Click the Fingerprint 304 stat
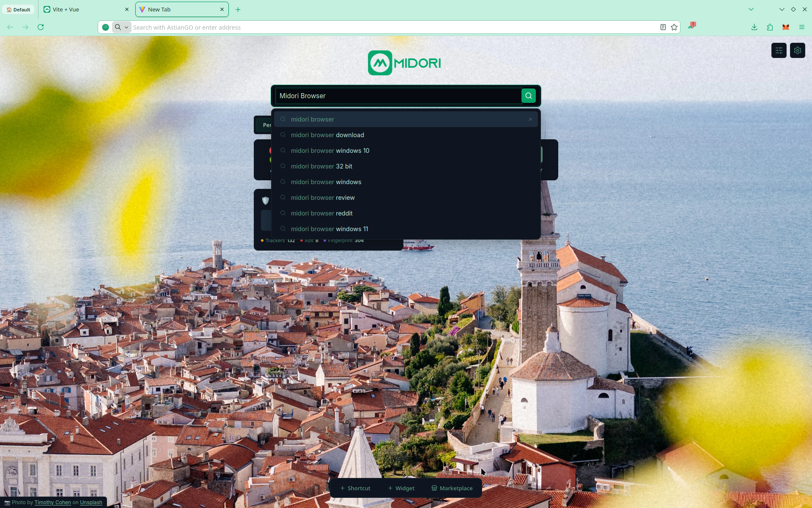The width and height of the screenshot is (812, 508). [343, 240]
